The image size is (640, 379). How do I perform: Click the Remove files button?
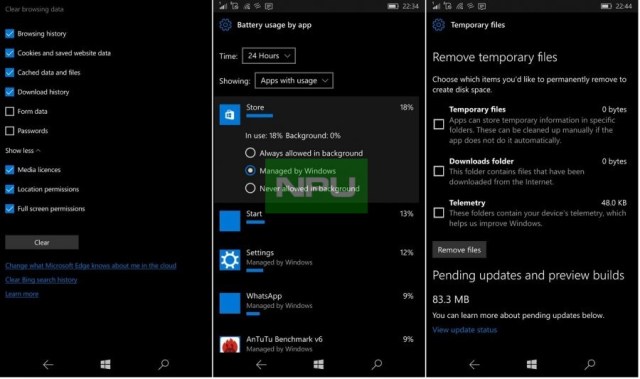pyautogui.click(x=459, y=250)
